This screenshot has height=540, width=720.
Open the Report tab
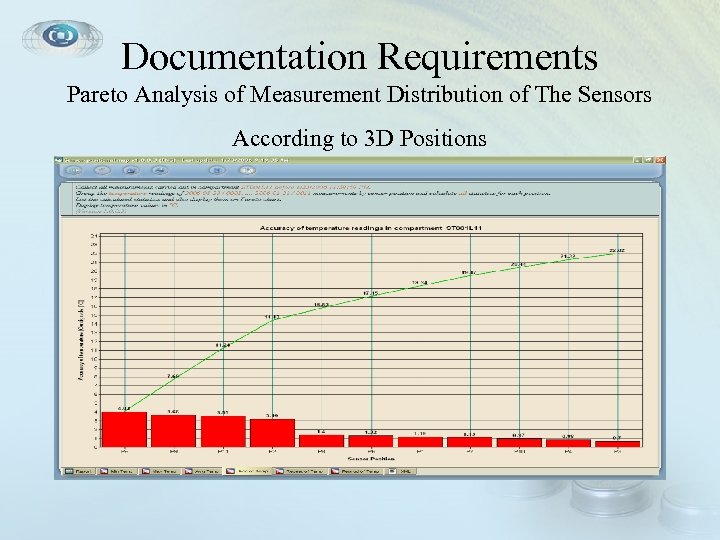79,471
